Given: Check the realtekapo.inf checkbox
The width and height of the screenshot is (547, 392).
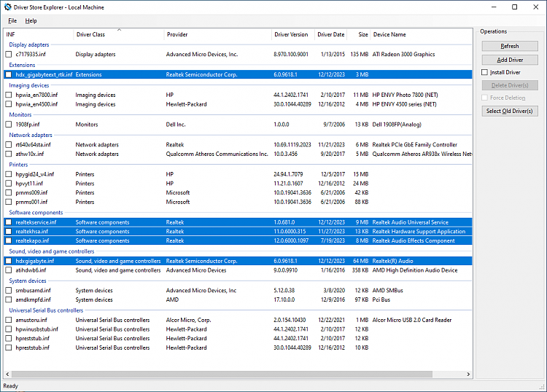Looking at the screenshot, I should 9,240.
